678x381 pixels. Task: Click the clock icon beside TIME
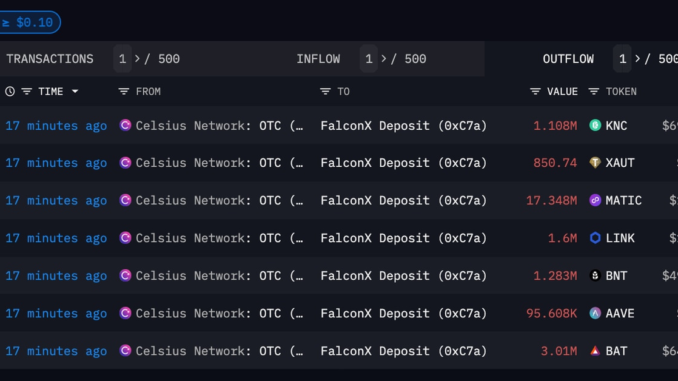pyautogui.click(x=10, y=91)
